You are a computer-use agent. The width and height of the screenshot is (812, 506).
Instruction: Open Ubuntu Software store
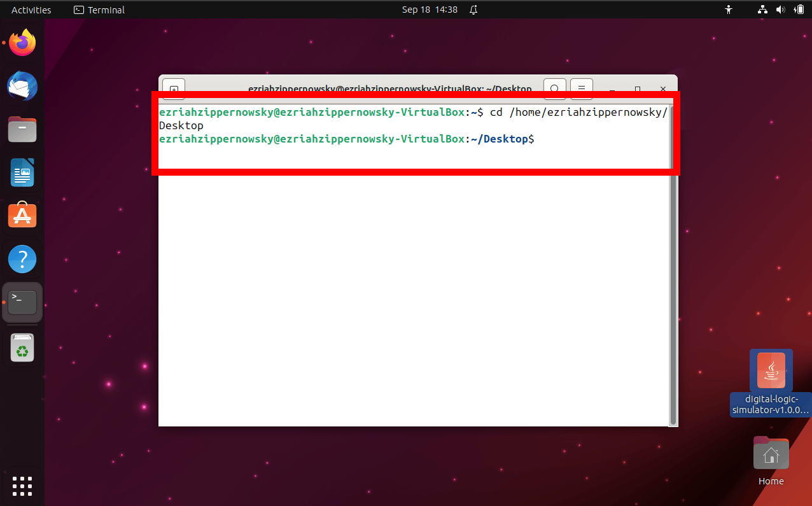(x=22, y=215)
